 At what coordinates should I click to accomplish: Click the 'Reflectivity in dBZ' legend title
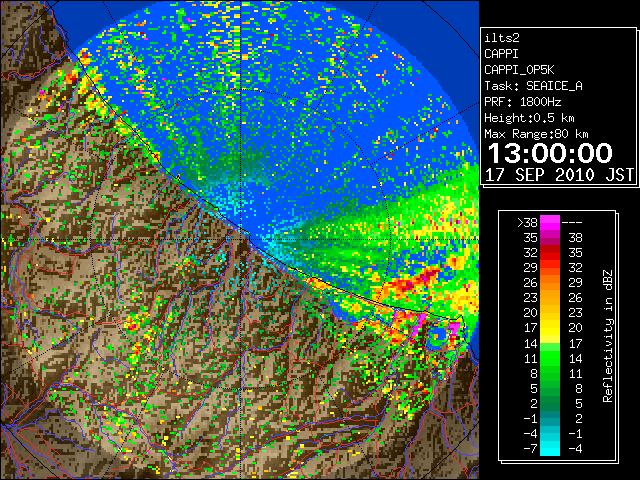click(607, 336)
